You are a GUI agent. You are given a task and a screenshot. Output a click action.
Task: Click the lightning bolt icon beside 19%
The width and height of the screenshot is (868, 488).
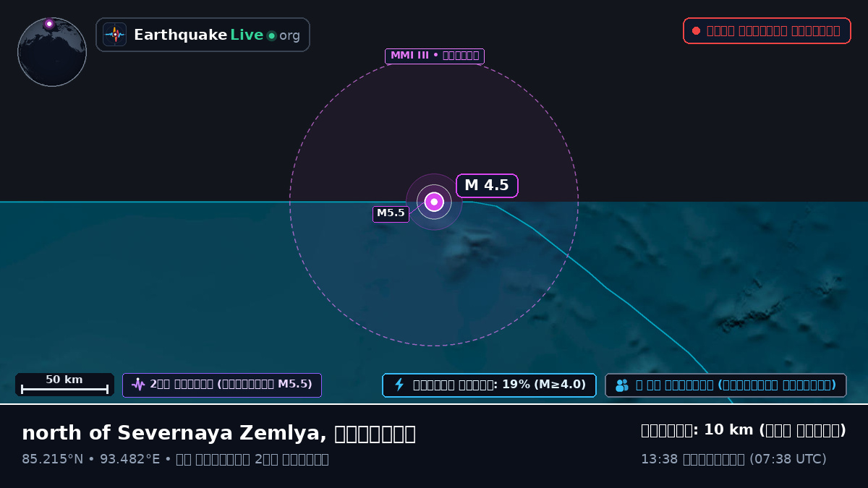pyautogui.click(x=399, y=385)
